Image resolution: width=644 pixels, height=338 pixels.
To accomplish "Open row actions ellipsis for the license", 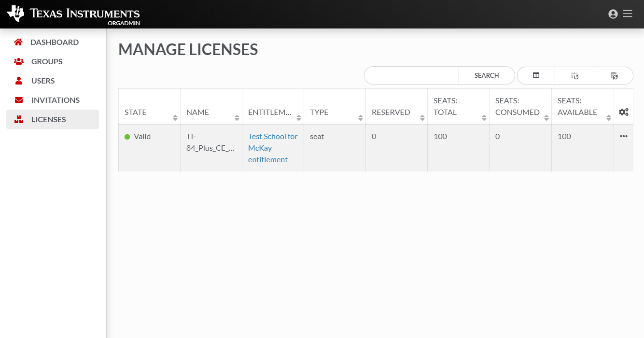I will 623,136.
